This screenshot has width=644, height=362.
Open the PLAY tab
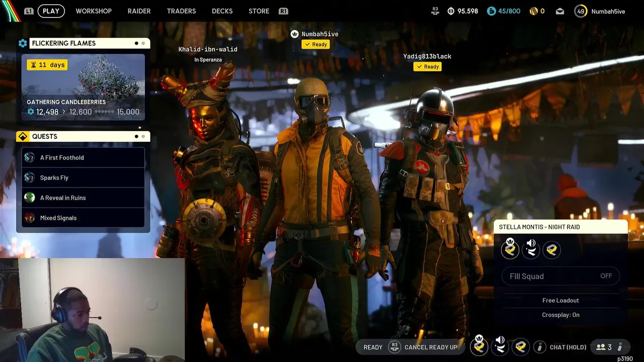point(51,11)
